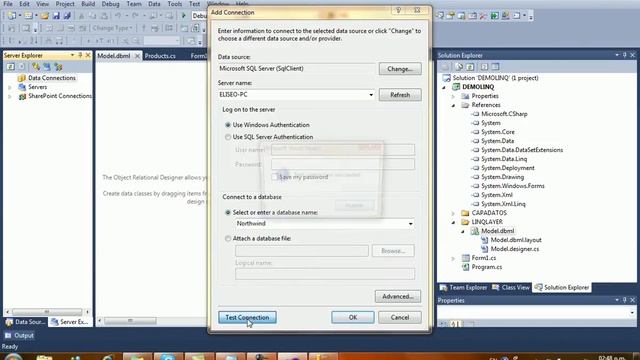Image resolution: width=640 pixels, height=360 pixels.
Task: Expand the Servers node in Server Explorer
Action: point(10,87)
